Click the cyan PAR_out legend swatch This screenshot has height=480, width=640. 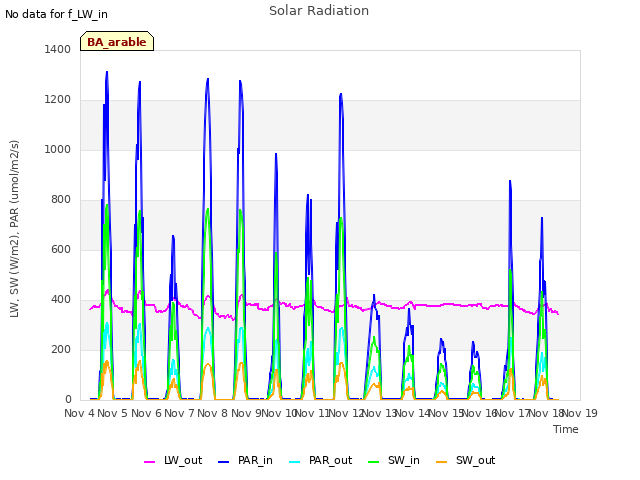coord(295,462)
